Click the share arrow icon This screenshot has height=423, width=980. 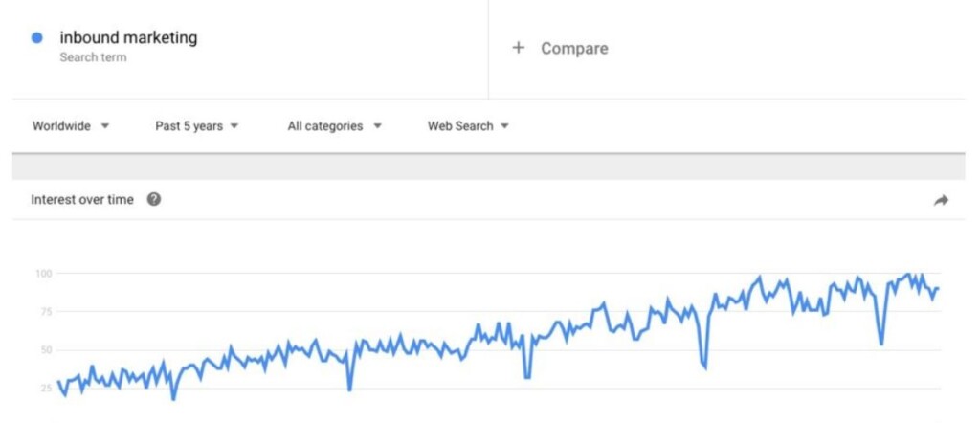[941, 201]
